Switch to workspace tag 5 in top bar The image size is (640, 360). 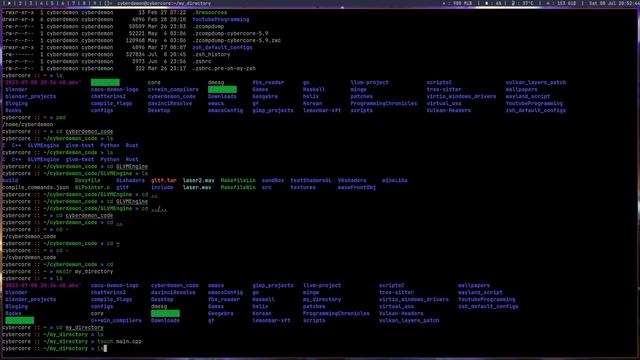pyautogui.click(x=52, y=3)
